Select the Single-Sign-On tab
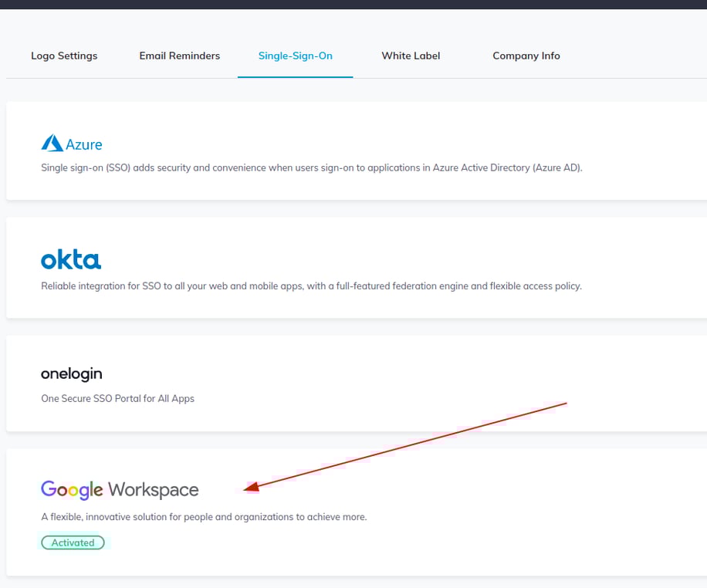707x588 pixels. coord(295,56)
